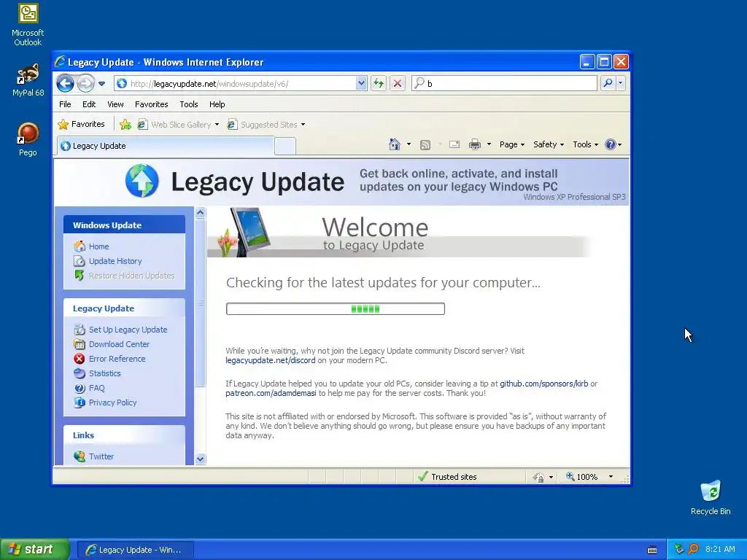This screenshot has width=747, height=560.
Task: Open the Favorites star button
Action: [x=81, y=124]
